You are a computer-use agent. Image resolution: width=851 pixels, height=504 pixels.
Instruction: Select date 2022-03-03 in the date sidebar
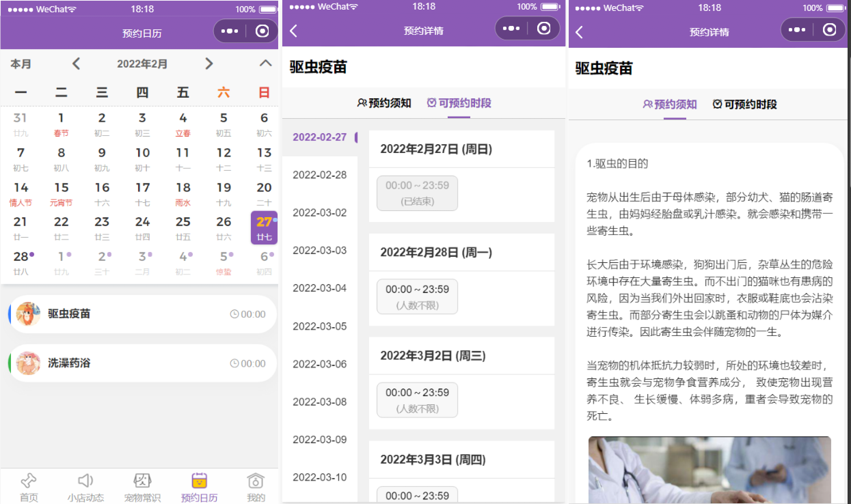tap(320, 251)
